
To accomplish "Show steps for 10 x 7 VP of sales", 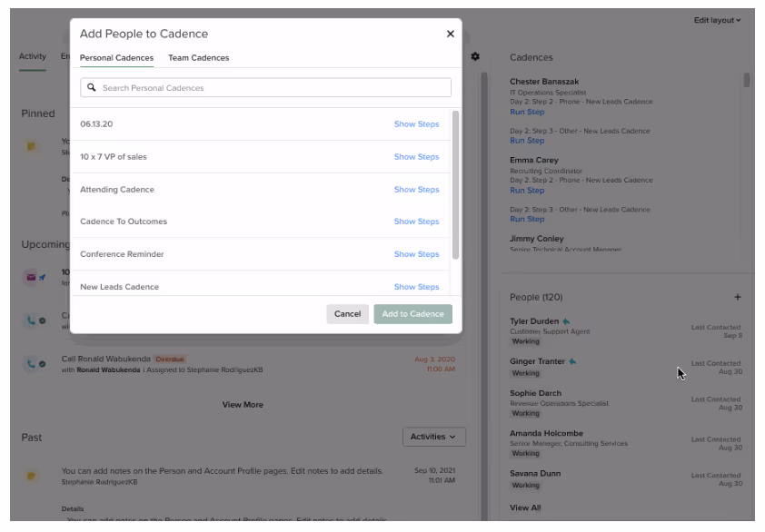I will [x=416, y=156].
